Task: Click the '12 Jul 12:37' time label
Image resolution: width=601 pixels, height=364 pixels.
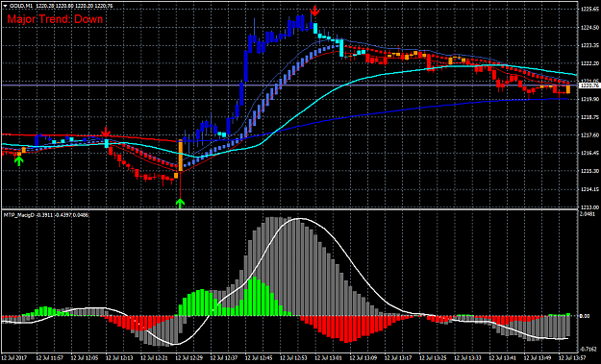Action: [x=223, y=358]
